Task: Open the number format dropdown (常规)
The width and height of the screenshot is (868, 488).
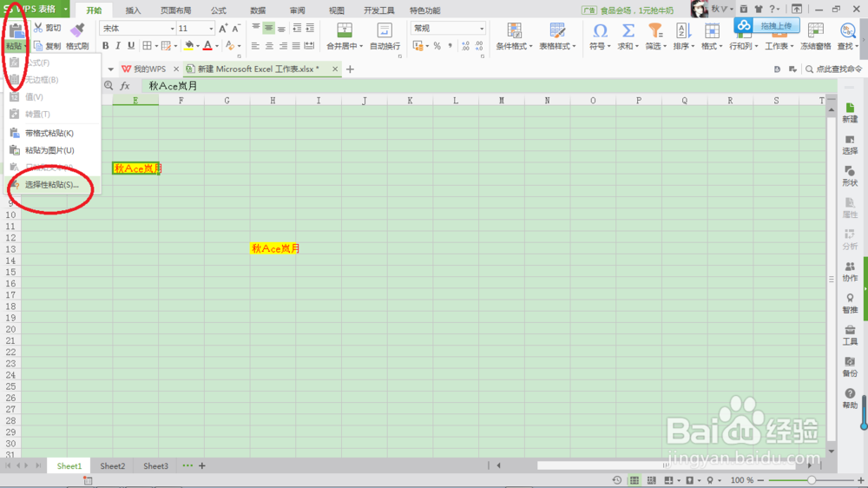Action: pos(482,29)
